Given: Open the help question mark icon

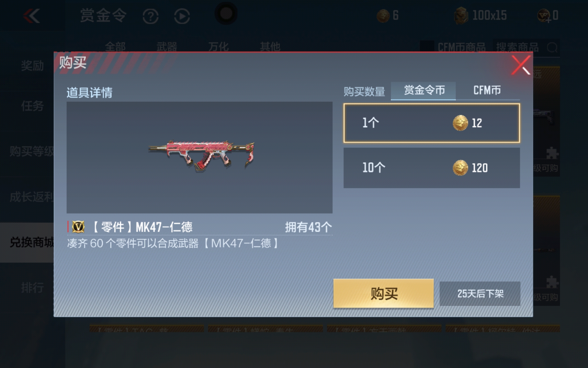Looking at the screenshot, I should (150, 16).
